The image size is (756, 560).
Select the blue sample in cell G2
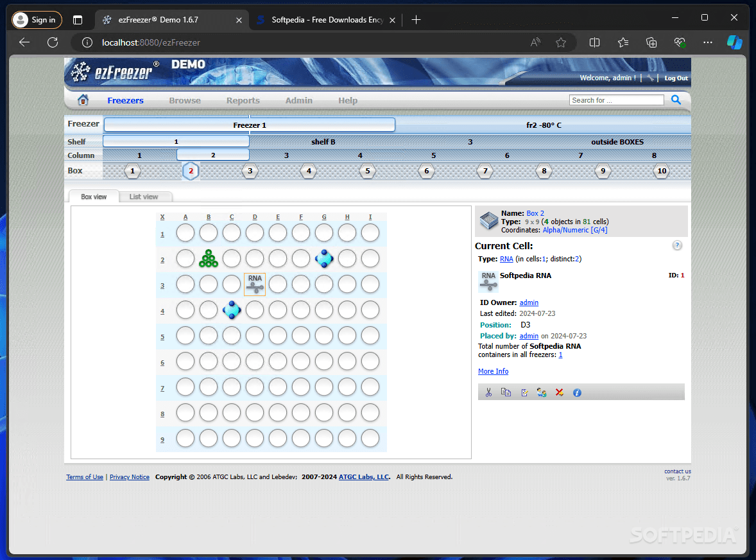[x=324, y=259]
